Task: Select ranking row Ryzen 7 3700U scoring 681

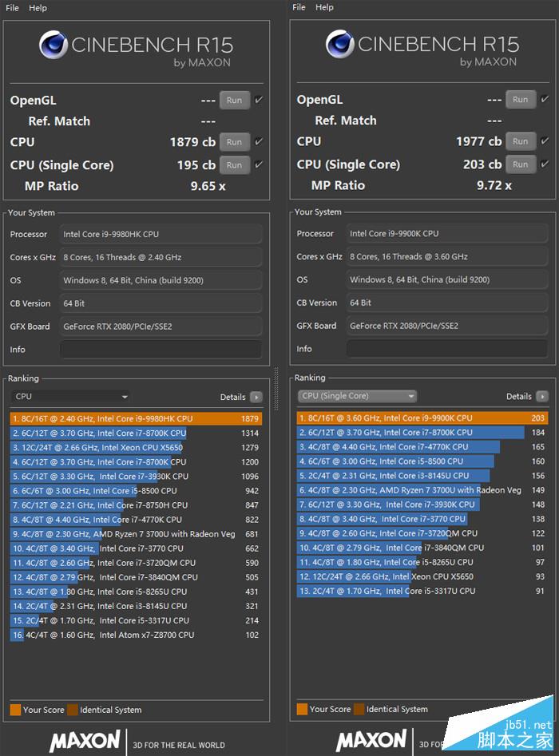Action: point(136,534)
